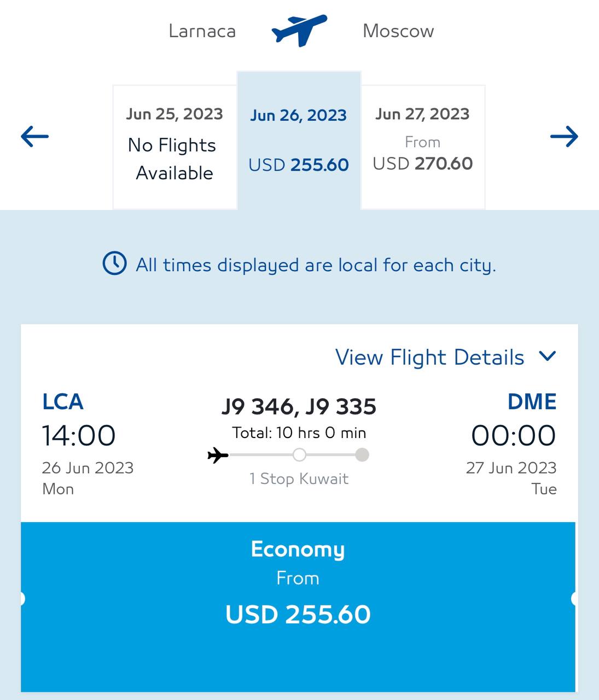This screenshot has height=700, width=599.
Task: Click the Kuwait stop circle on route line
Action: [299, 455]
